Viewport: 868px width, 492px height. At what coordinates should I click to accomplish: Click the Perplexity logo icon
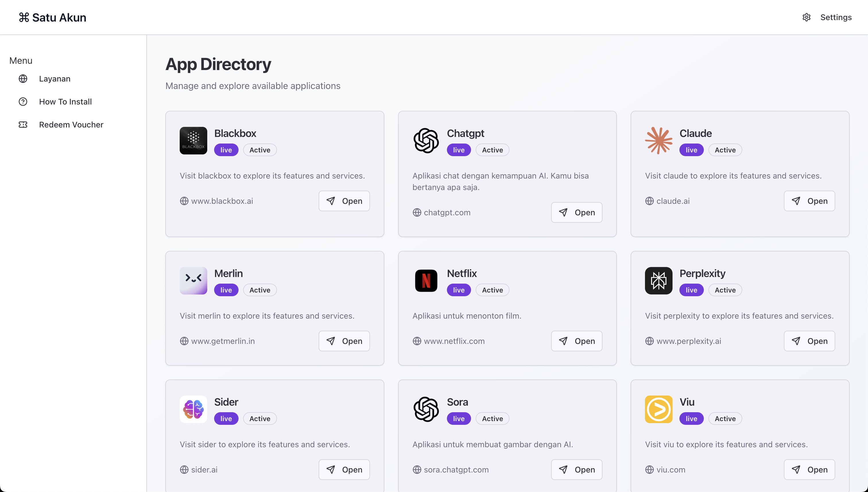[x=658, y=280]
